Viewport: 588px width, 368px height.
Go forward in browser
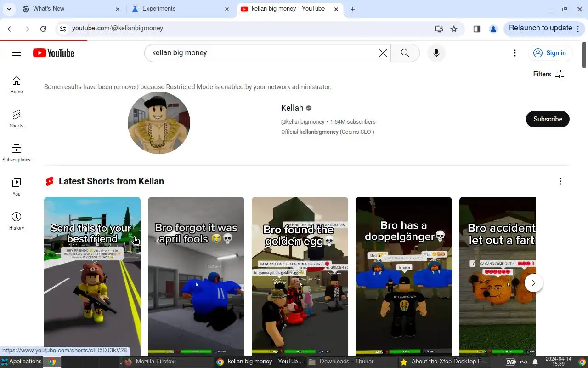27,29
